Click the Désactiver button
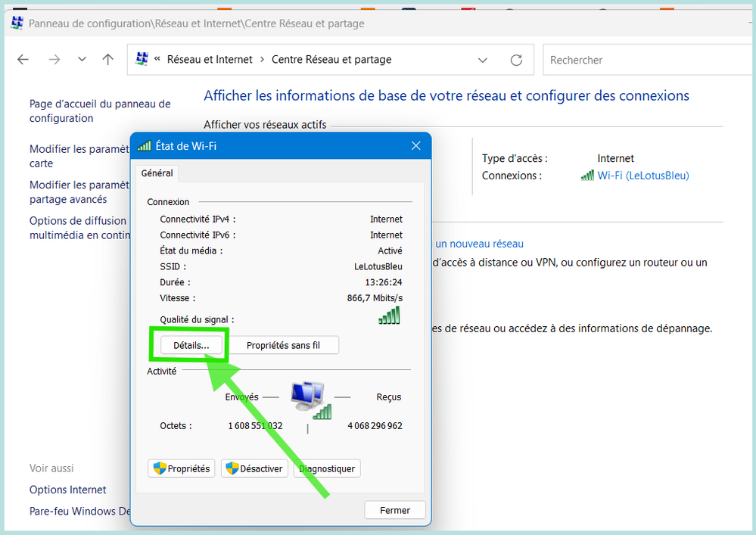Screen dimensions: 756x535 coord(254,468)
